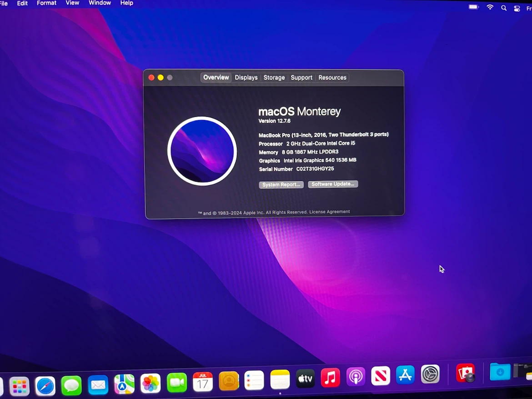
Task: Open Spotlight search magnifier icon
Action: click(504, 8)
